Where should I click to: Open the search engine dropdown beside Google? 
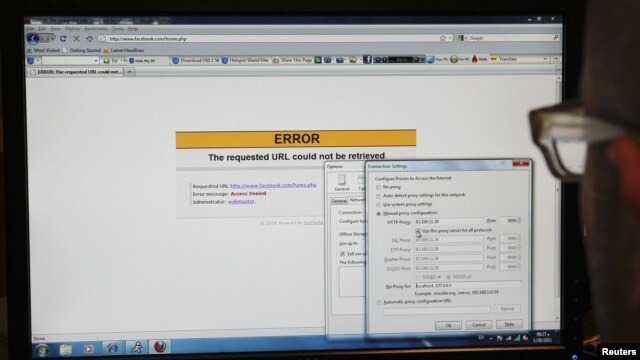point(462,38)
